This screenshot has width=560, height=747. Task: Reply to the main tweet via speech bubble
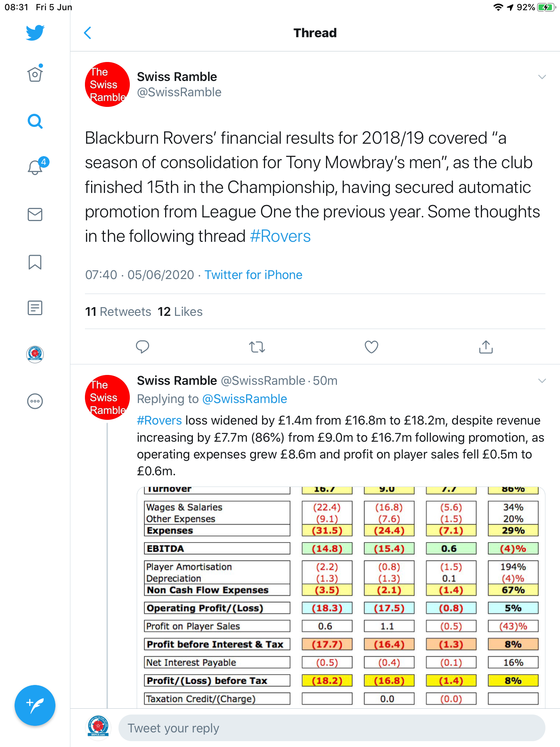point(143,347)
